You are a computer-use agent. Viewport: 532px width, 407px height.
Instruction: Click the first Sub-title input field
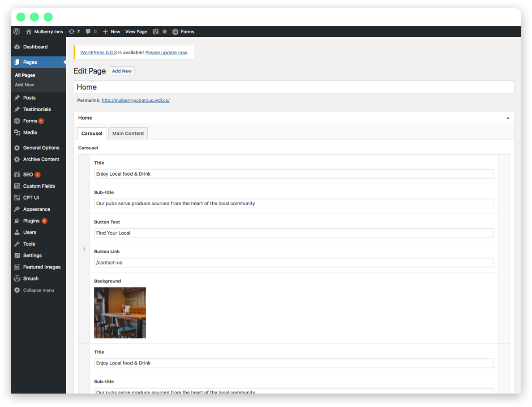(294, 203)
